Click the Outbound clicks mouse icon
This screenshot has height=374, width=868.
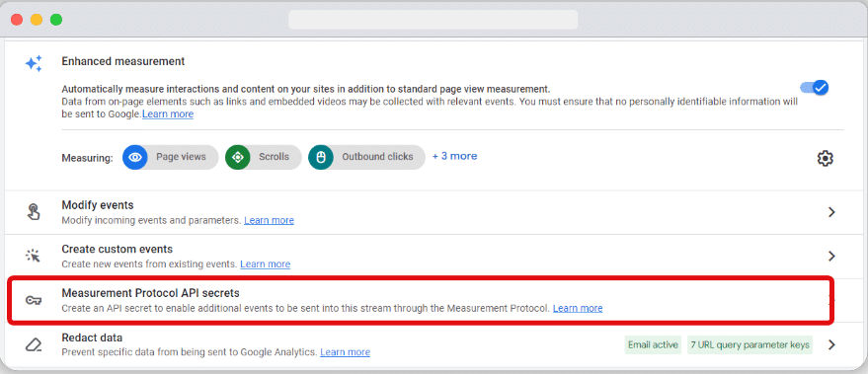[321, 157]
